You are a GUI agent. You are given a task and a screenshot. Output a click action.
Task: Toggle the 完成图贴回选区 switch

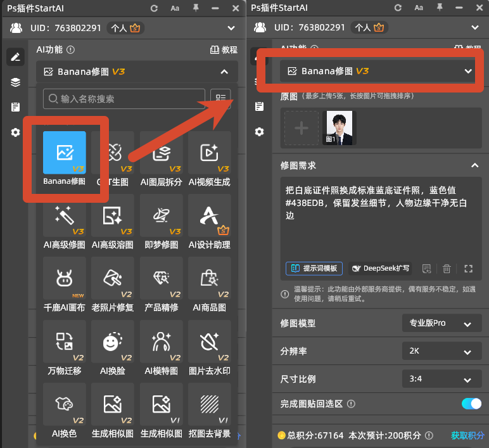(x=471, y=404)
